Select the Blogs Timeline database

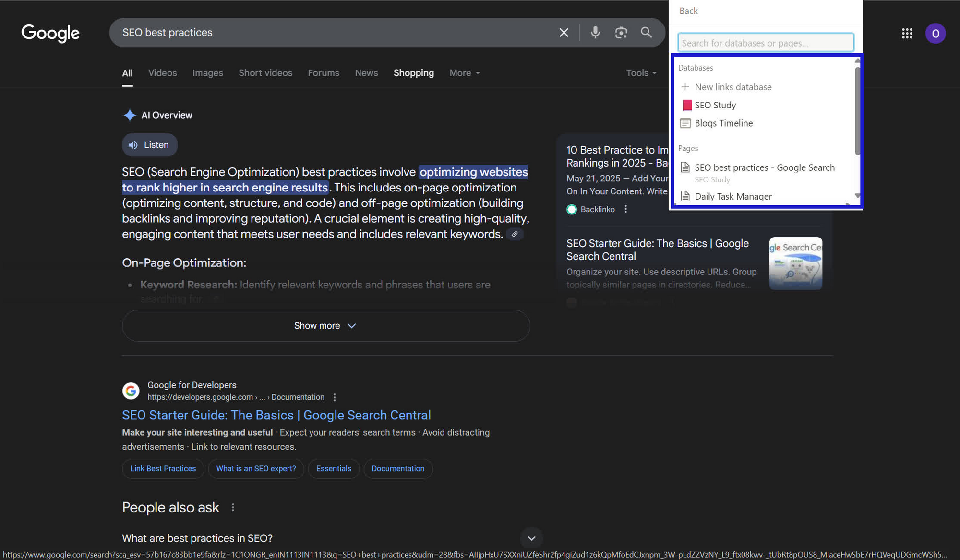(723, 123)
